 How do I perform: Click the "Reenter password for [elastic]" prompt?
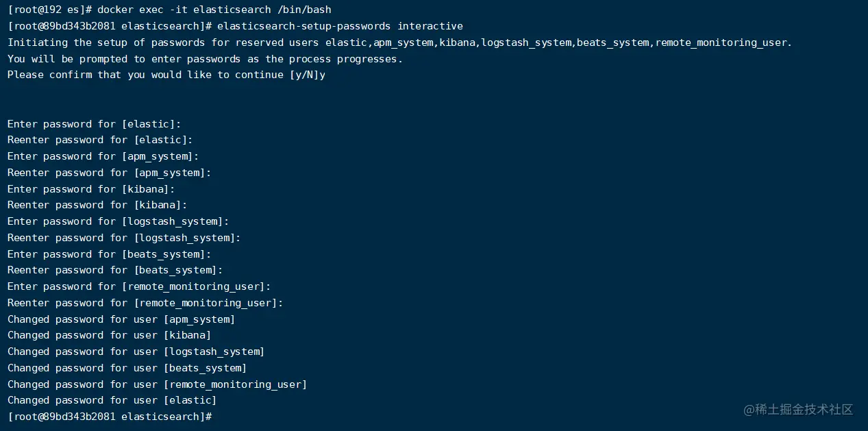[x=100, y=140]
